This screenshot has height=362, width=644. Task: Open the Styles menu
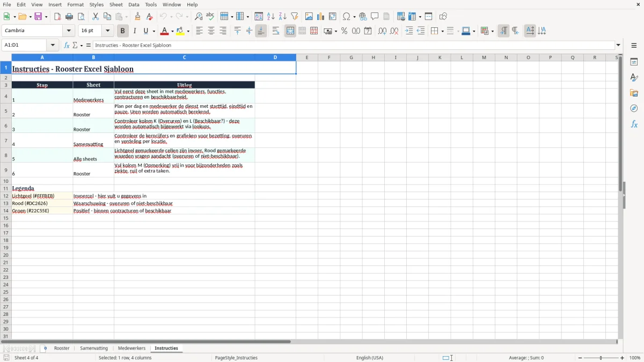coord(97,4)
